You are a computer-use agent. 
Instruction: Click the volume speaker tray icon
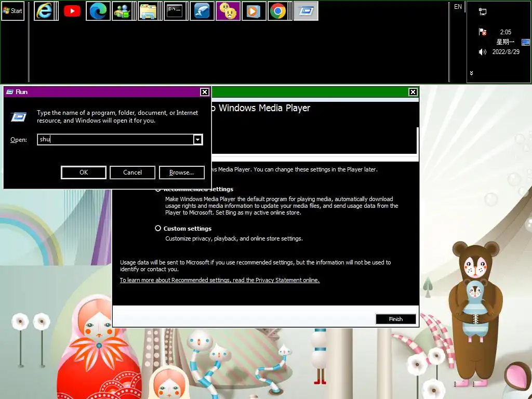[483, 52]
